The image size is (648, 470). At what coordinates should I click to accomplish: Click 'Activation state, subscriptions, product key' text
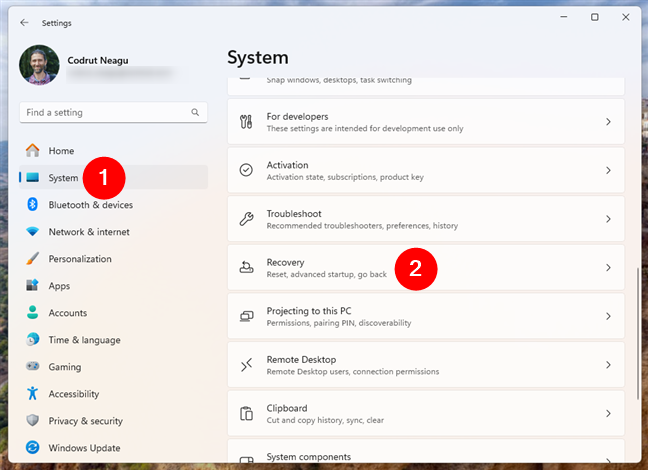click(x=345, y=177)
